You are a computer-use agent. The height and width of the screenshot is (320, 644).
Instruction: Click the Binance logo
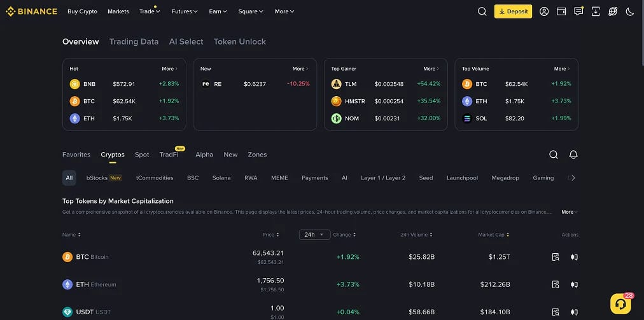point(32,11)
